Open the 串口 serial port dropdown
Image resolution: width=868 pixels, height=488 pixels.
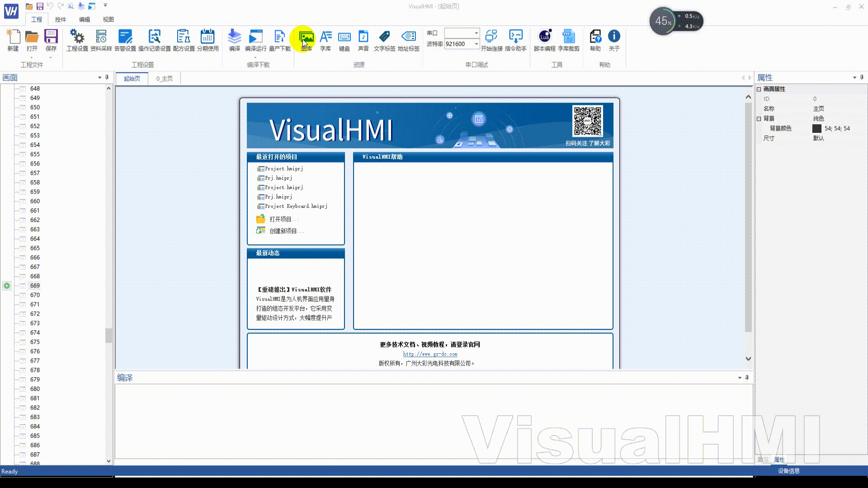coord(476,33)
